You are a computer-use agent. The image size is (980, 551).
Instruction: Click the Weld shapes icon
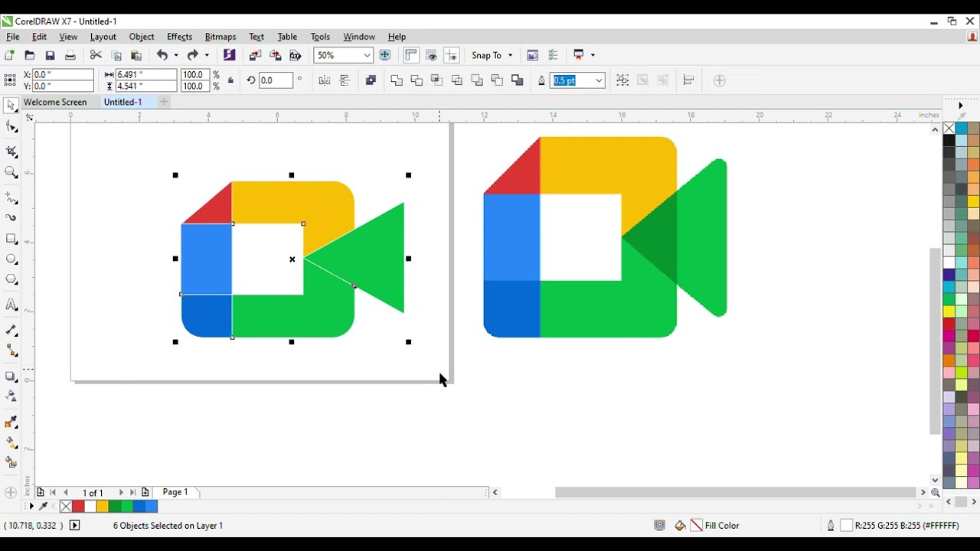tap(397, 80)
